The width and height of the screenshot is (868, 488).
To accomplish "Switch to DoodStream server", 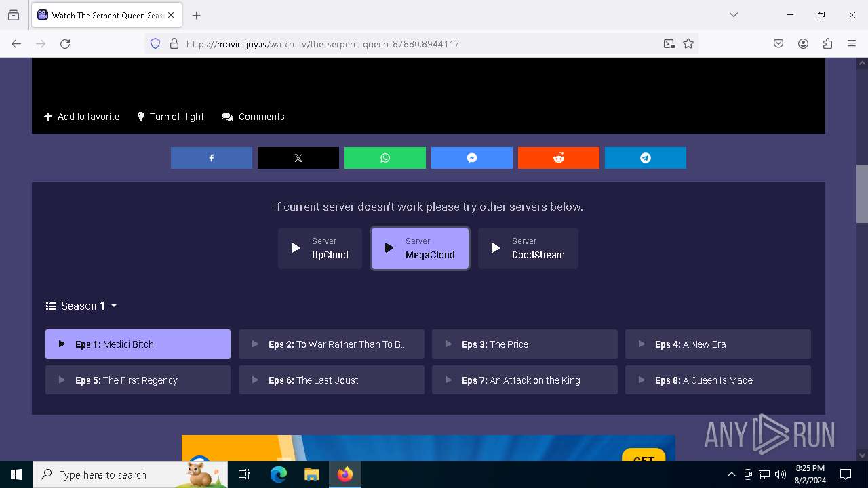I will coord(528,248).
